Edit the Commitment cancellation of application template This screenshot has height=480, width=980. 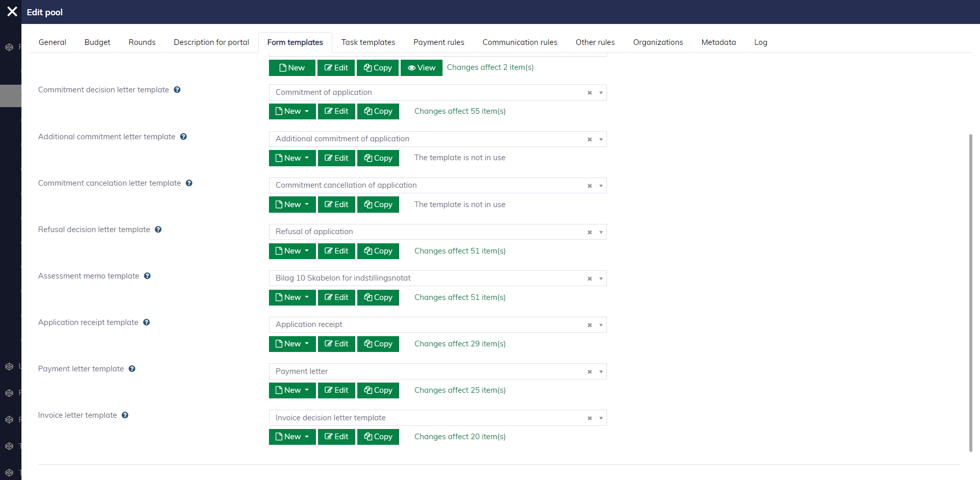coord(336,205)
